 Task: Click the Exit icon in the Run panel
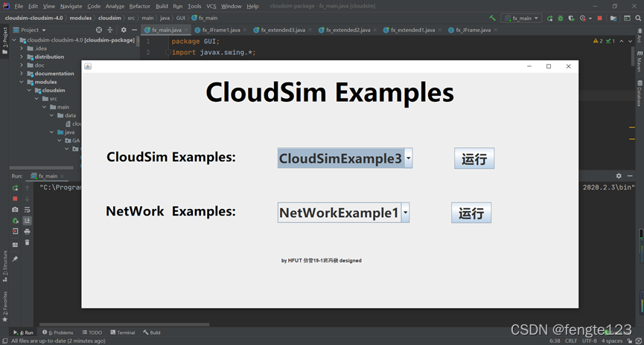point(15,231)
